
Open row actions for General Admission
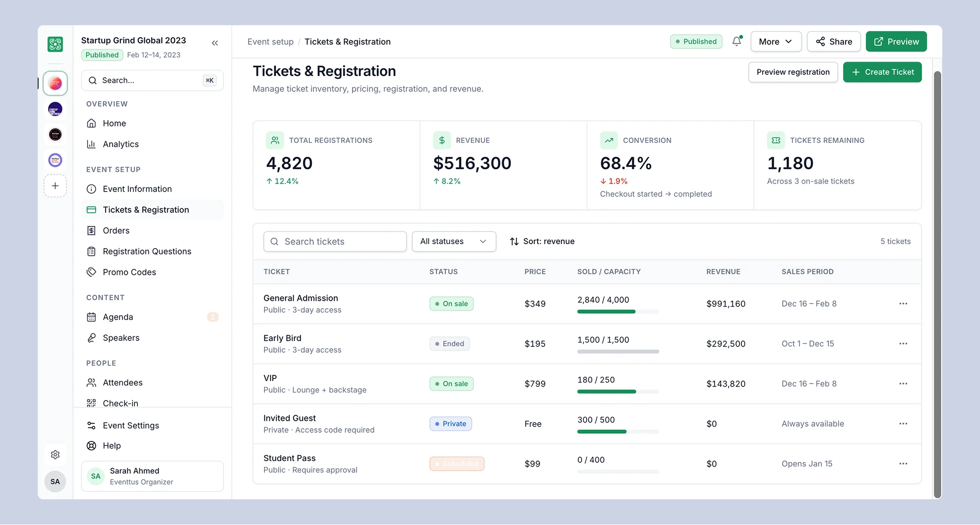point(903,304)
